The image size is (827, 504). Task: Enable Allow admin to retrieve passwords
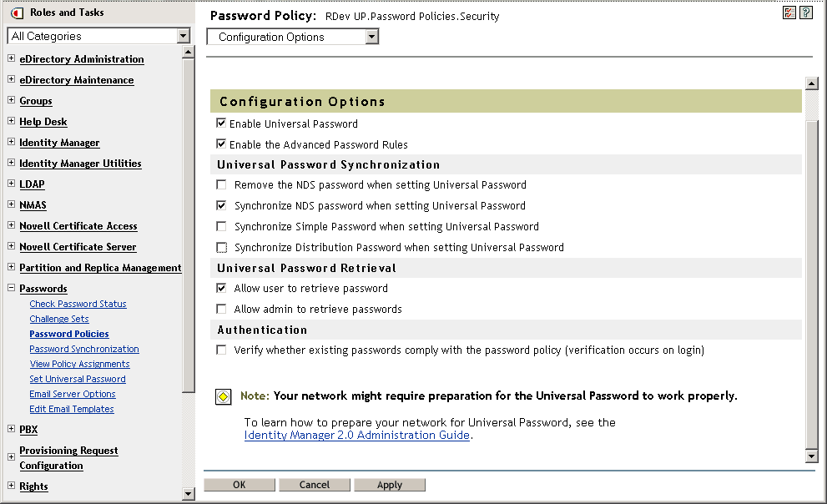pos(221,308)
